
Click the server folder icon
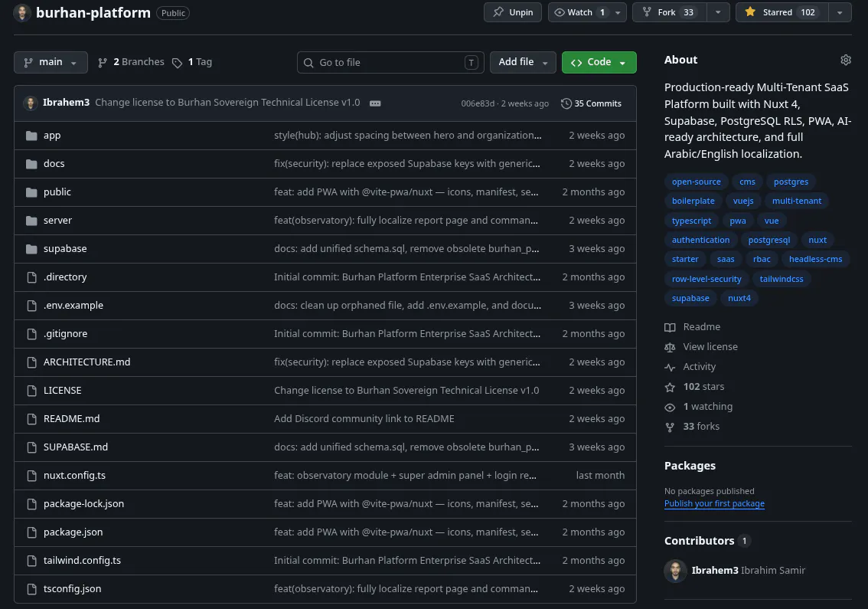31,221
